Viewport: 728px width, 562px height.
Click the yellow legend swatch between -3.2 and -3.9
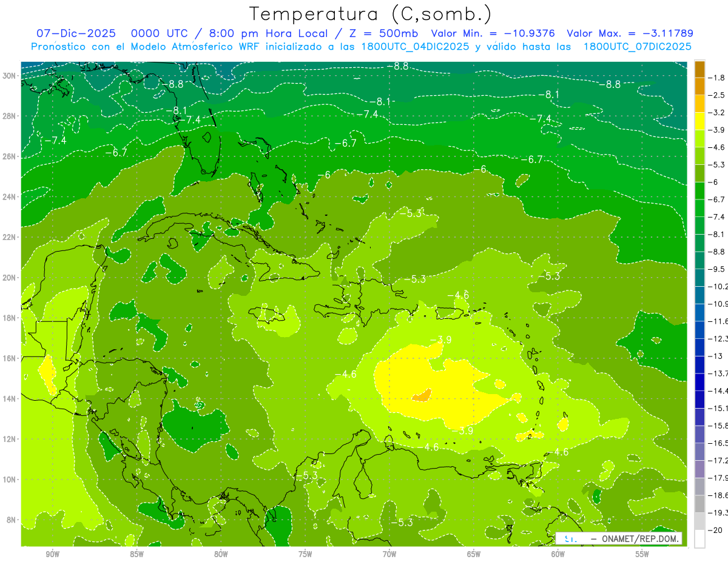pos(699,121)
